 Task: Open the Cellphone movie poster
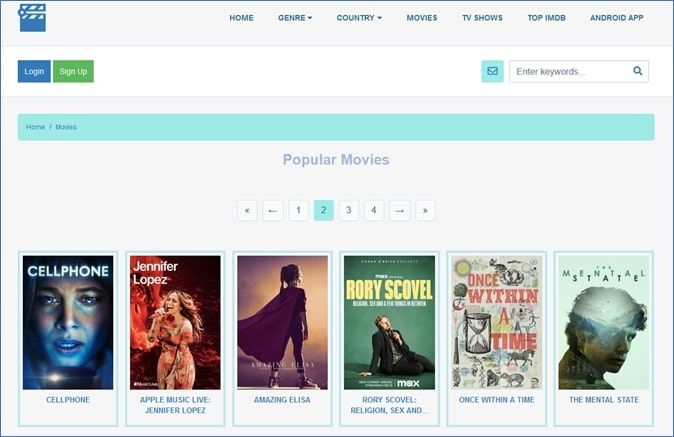[x=69, y=322]
